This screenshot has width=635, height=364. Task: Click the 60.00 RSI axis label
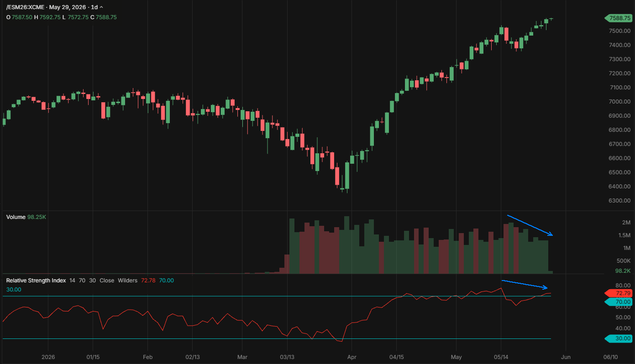[623, 307]
